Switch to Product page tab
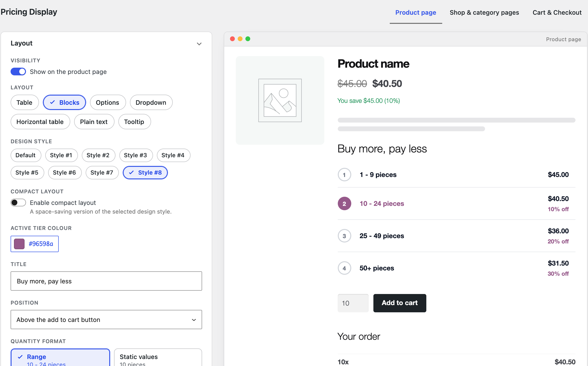Image resolution: width=588 pixels, height=366 pixels. click(x=415, y=13)
